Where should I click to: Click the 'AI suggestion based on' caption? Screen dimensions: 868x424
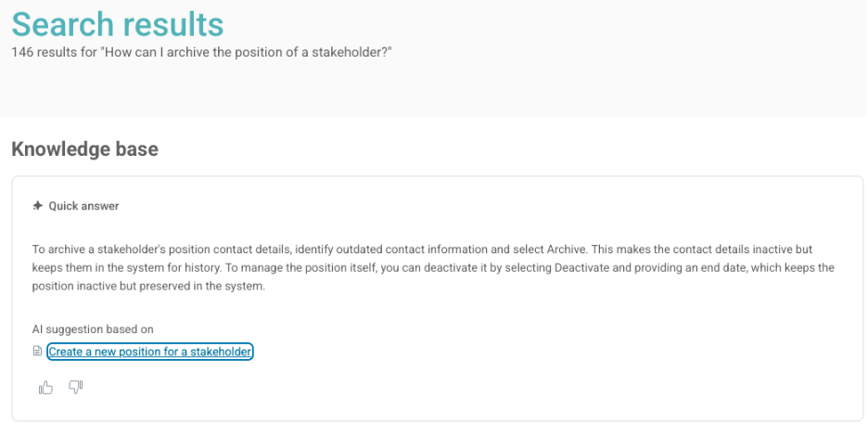93,328
